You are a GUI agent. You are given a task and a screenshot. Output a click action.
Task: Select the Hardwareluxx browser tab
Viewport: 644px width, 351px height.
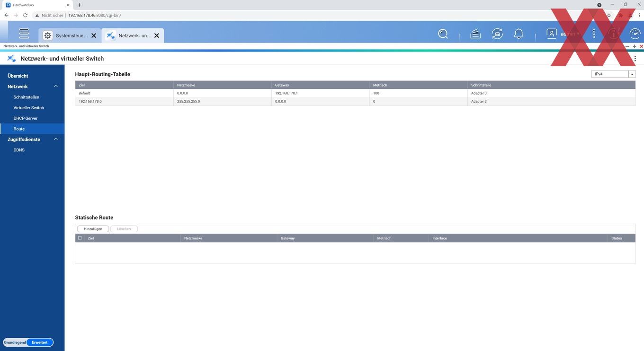click(38, 5)
